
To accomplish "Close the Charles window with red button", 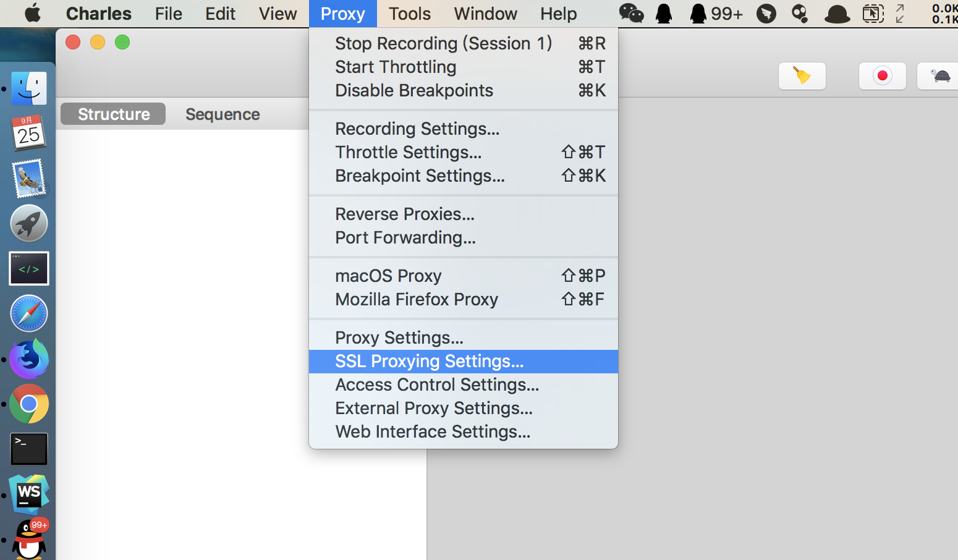I will point(73,42).
